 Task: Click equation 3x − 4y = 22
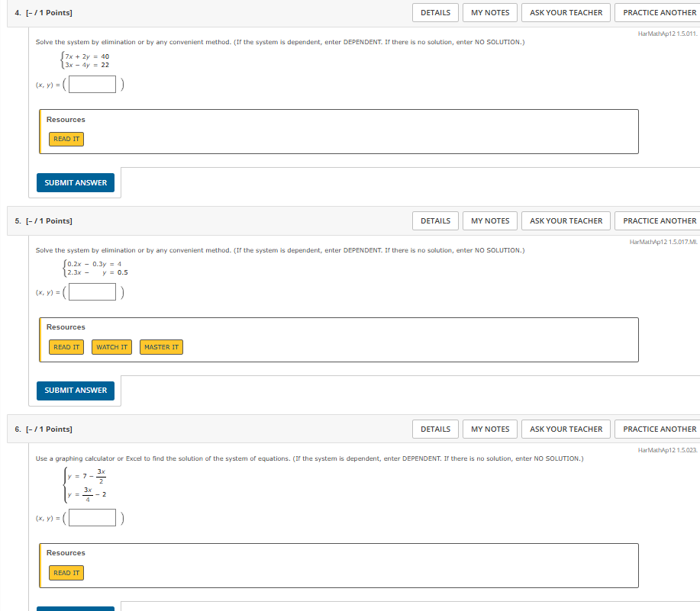coord(87,65)
